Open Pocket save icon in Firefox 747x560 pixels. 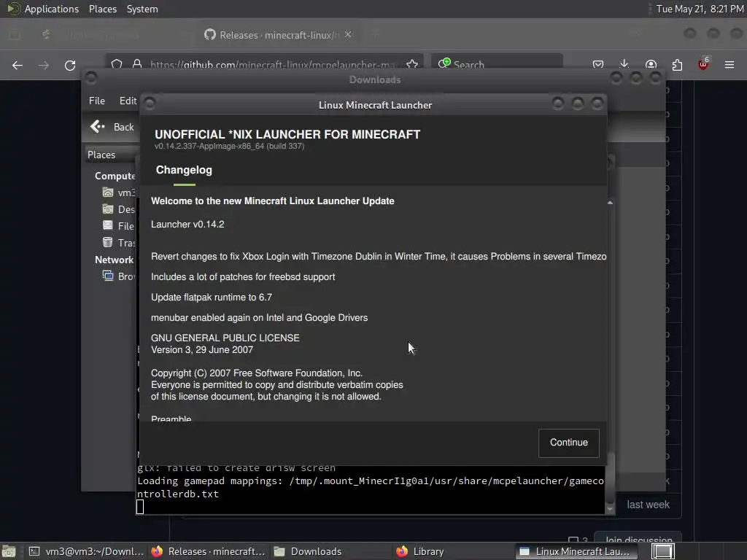[598, 65]
